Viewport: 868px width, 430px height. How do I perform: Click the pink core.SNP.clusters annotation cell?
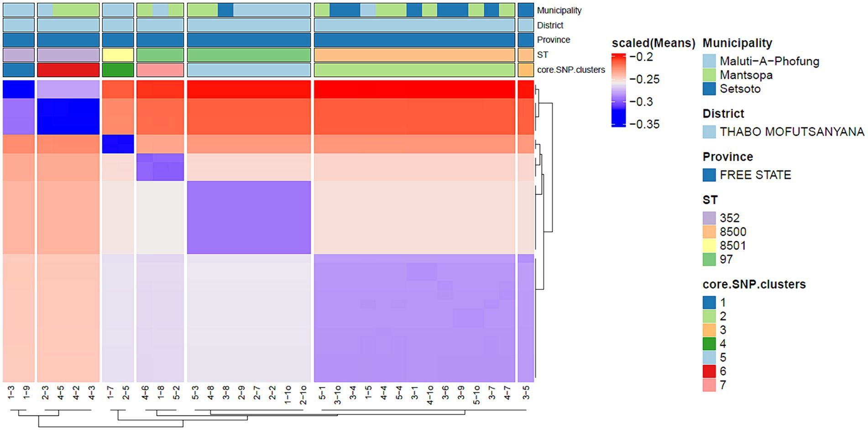point(160,70)
